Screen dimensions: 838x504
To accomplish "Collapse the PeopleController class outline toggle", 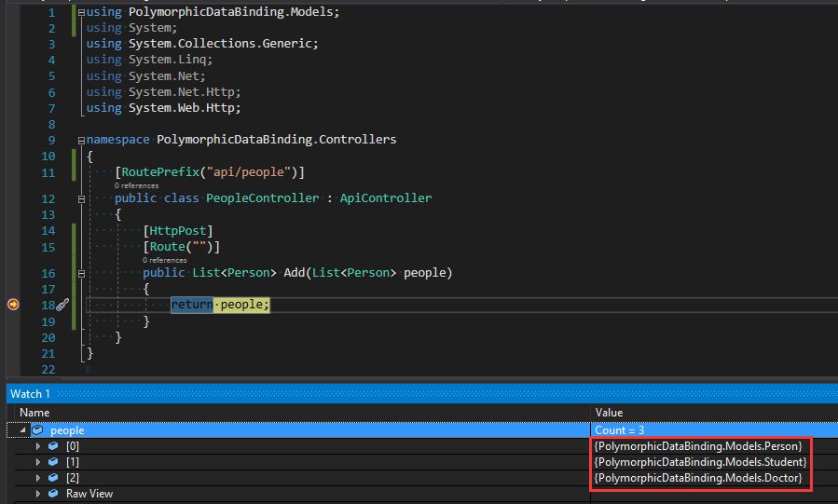I will pos(82,198).
